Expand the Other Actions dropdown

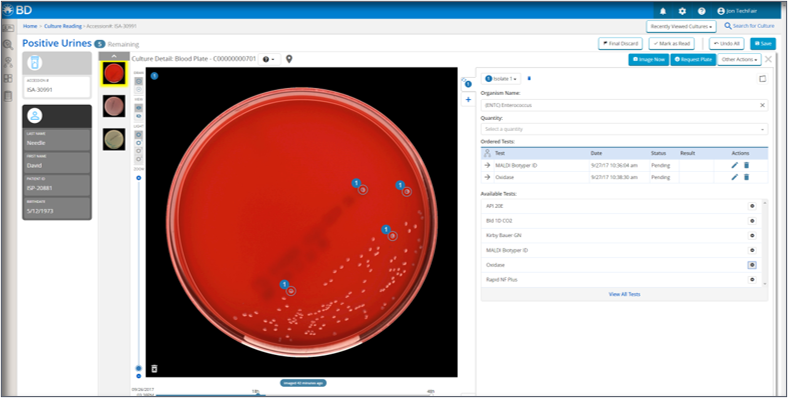click(739, 59)
